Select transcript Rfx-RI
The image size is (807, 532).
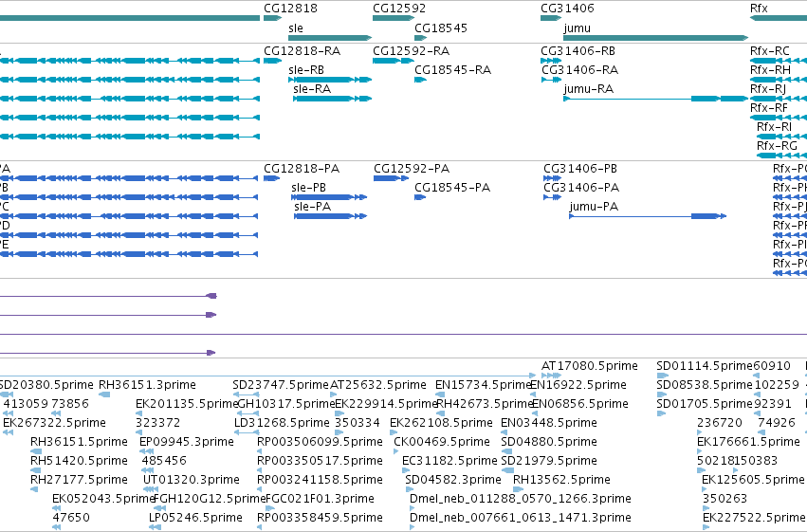point(774,127)
